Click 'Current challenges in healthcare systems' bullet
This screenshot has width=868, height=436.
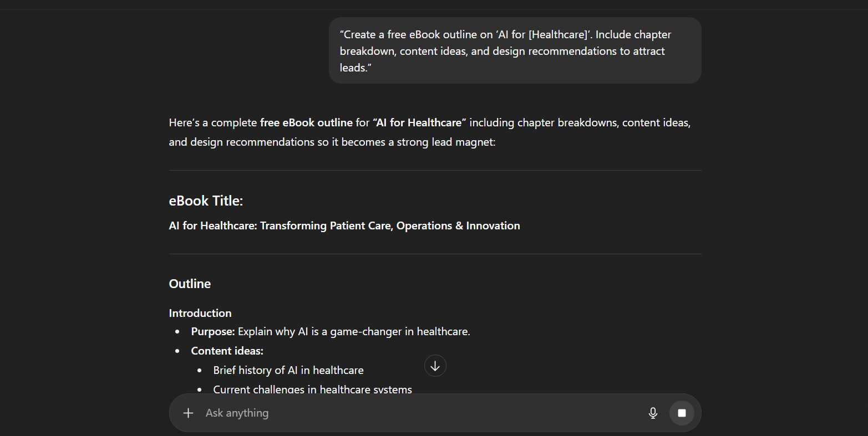coord(312,389)
